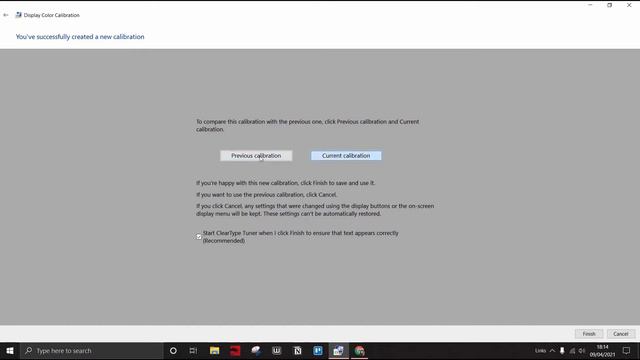Click Cancel to keep previous calibration

(620, 333)
